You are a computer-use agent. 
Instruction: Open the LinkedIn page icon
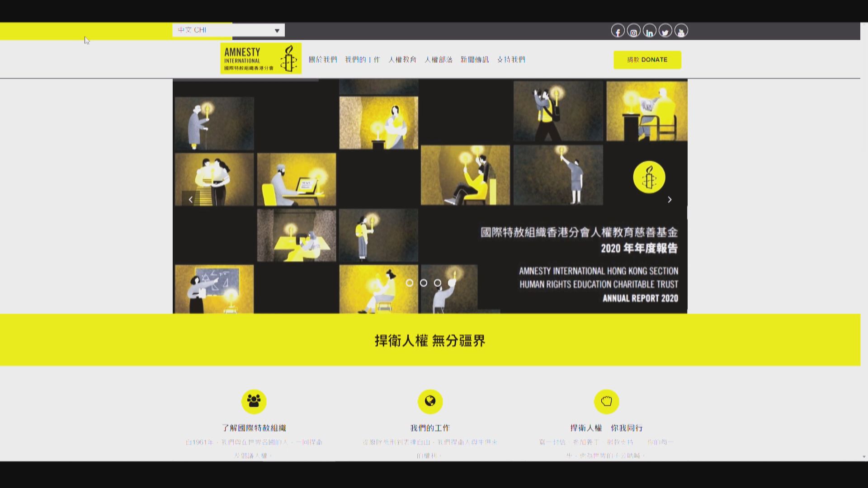(649, 31)
